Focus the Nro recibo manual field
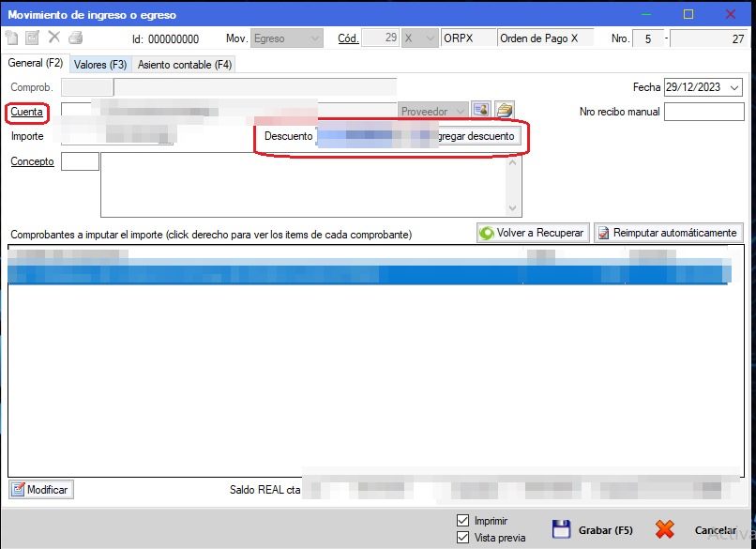Image resolution: width=756 pixels, height=549 pixels. pyautogui.click(x=703, y=112)
